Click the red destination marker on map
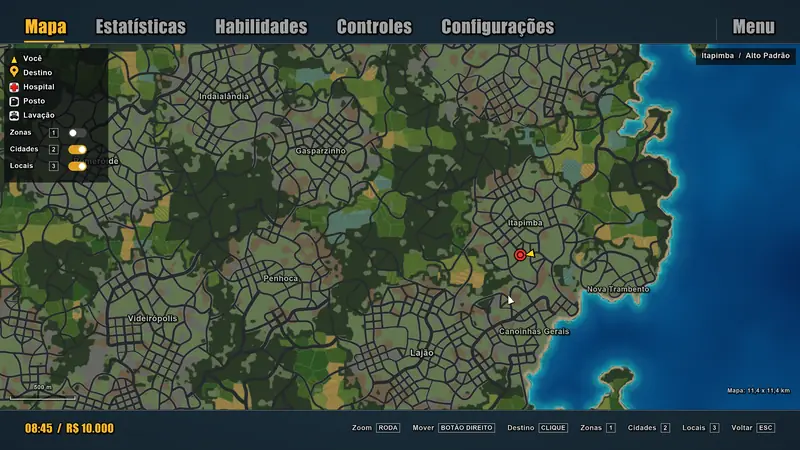The width and height of the screenshot is (800, 450). (x=520, y=255)
